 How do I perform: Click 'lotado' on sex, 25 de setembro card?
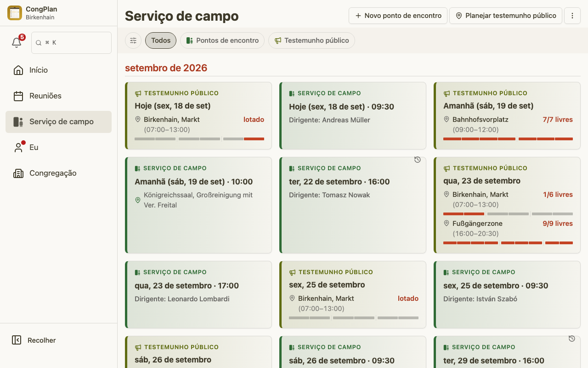pyautogui.click(x=408, y=299)
